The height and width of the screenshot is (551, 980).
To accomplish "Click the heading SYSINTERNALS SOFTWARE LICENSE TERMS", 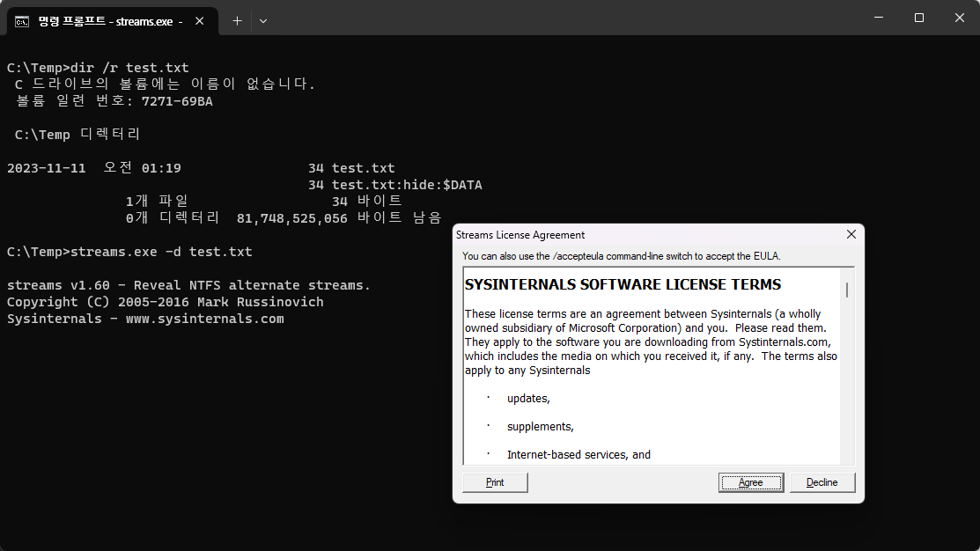I will tap(623, 284).
